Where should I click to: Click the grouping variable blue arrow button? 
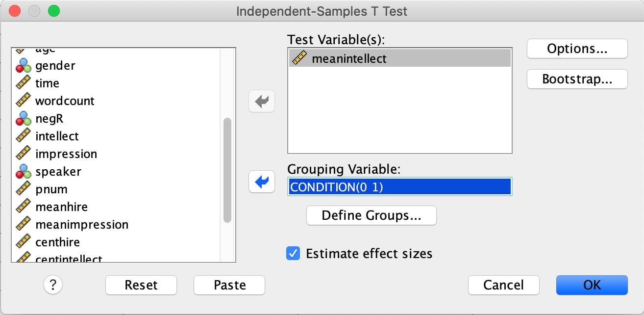click(262, 182)
